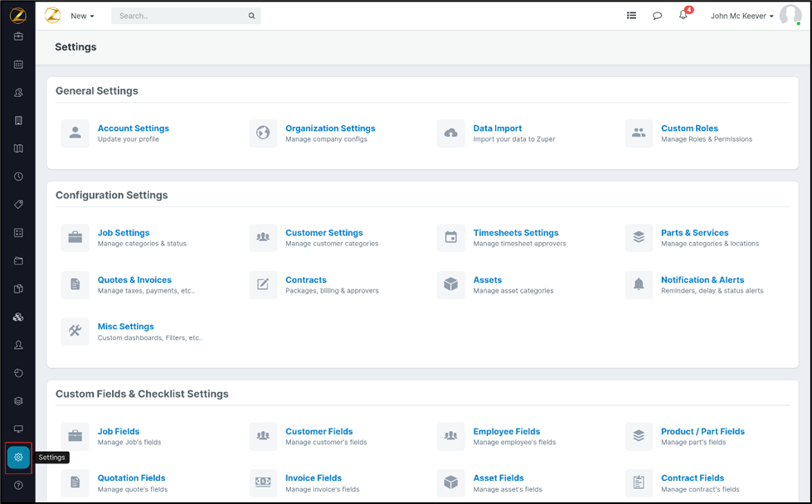The width and height of the screenshot is (812, 504).
Task: Click the list view icon in header
Action: click(x=631, y=16)
